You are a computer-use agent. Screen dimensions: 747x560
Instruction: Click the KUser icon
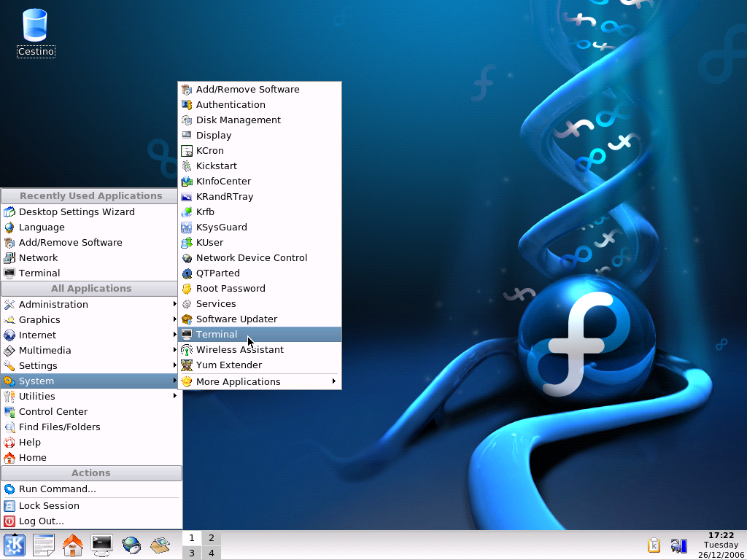point(187,242)
